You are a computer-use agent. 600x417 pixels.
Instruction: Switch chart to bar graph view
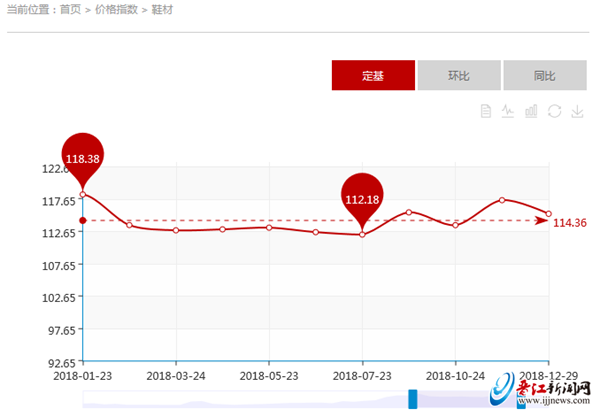tap(531, 111)
